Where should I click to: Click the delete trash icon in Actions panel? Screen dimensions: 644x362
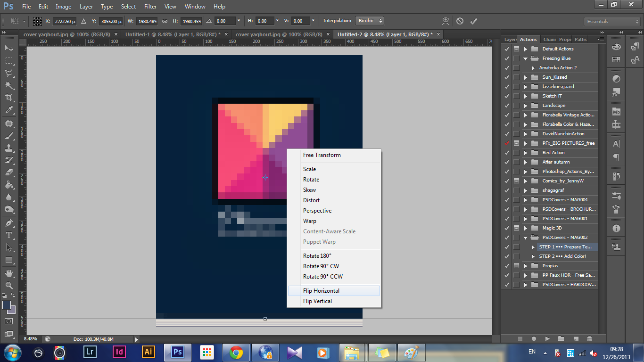click(589, 338)
